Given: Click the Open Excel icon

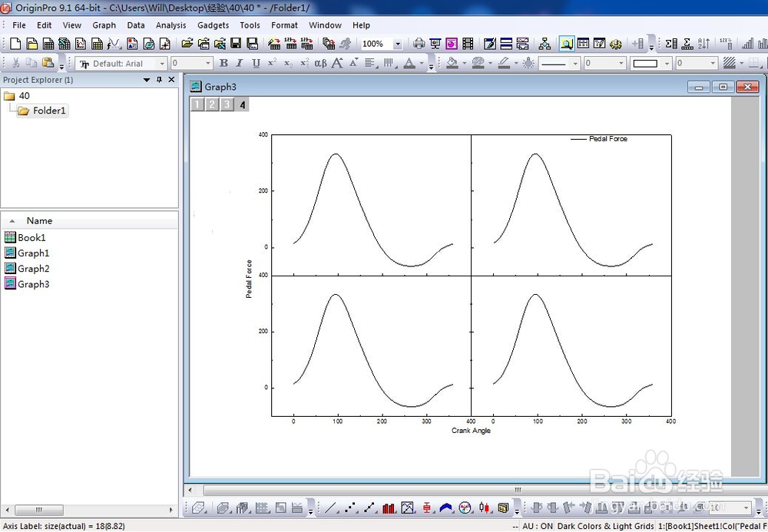Looking at the screenshot, I should pyautogui.click(x=220, y=44).
